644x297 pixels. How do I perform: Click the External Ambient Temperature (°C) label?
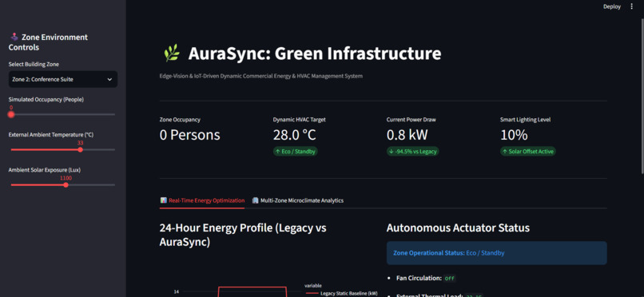coord(51,135)
